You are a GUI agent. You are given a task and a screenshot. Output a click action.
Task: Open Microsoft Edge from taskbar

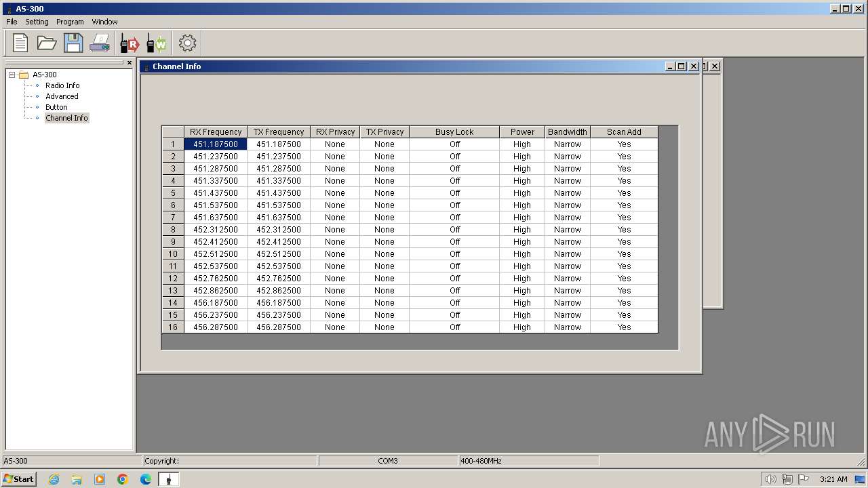point(146,479)
